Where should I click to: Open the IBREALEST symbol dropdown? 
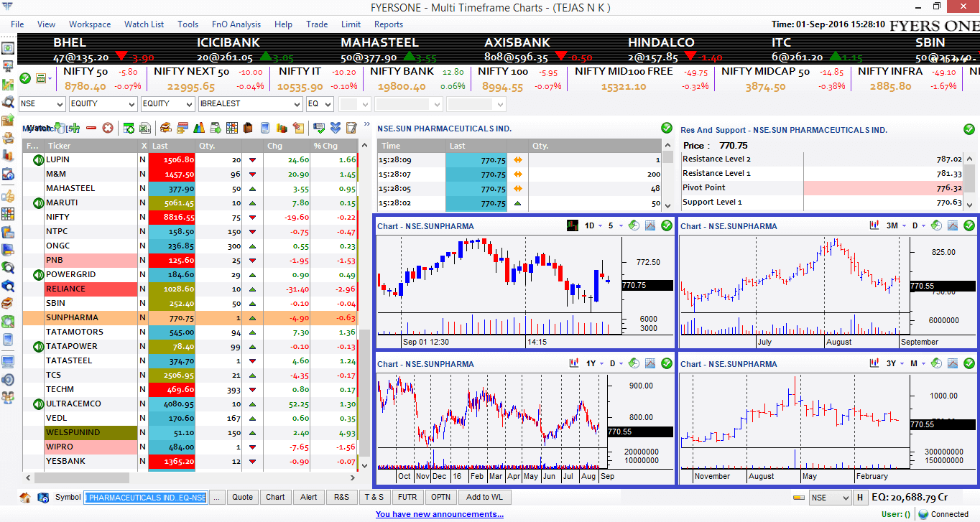(251, 104)
